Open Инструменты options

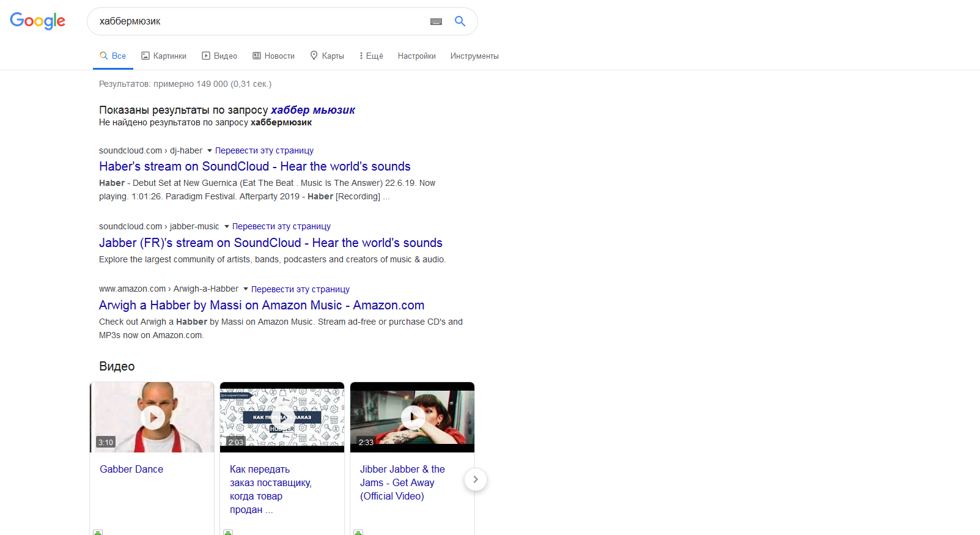[x=474, y=56]
